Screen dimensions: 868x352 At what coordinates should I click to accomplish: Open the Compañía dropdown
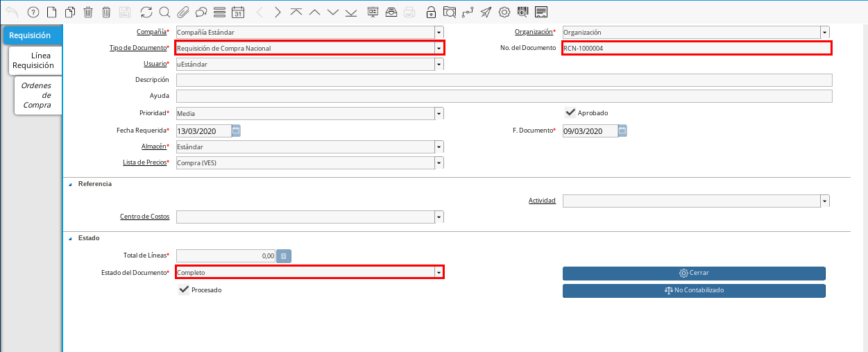tap(439, 32)
